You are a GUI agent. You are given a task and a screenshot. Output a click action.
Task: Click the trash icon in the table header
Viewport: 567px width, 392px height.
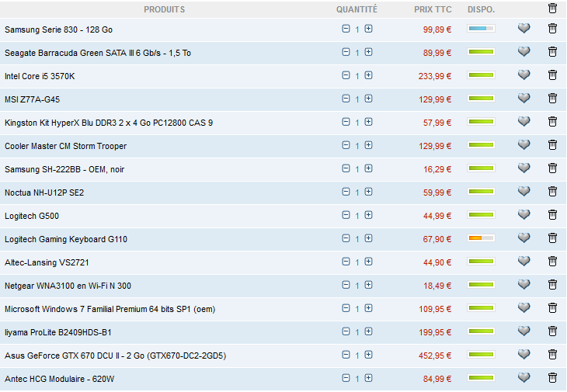tap(552, 9)
